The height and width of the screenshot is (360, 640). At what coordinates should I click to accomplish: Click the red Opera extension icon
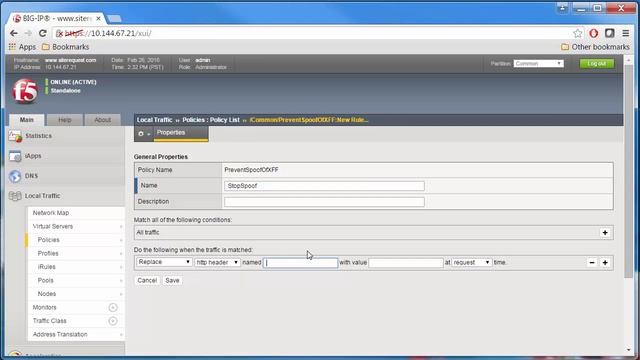coord(593,33)
